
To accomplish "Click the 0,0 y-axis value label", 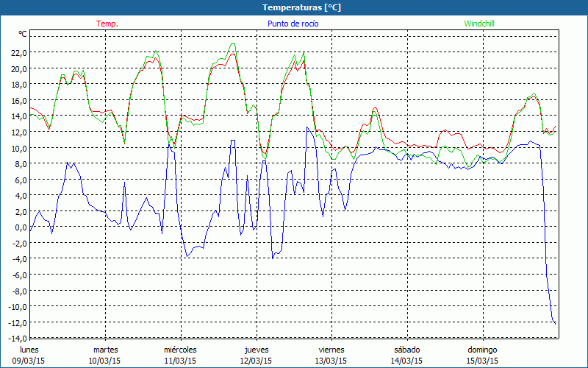I will tap(20, 227).
